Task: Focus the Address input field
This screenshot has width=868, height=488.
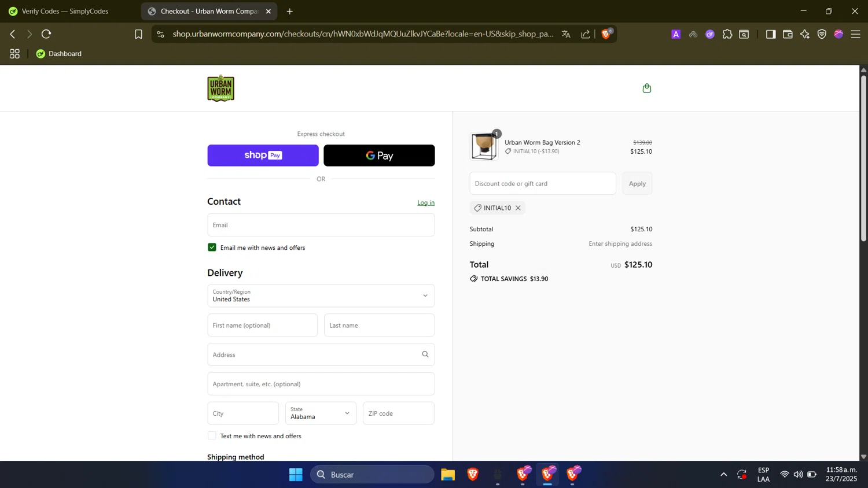Action: coord(321,354)
